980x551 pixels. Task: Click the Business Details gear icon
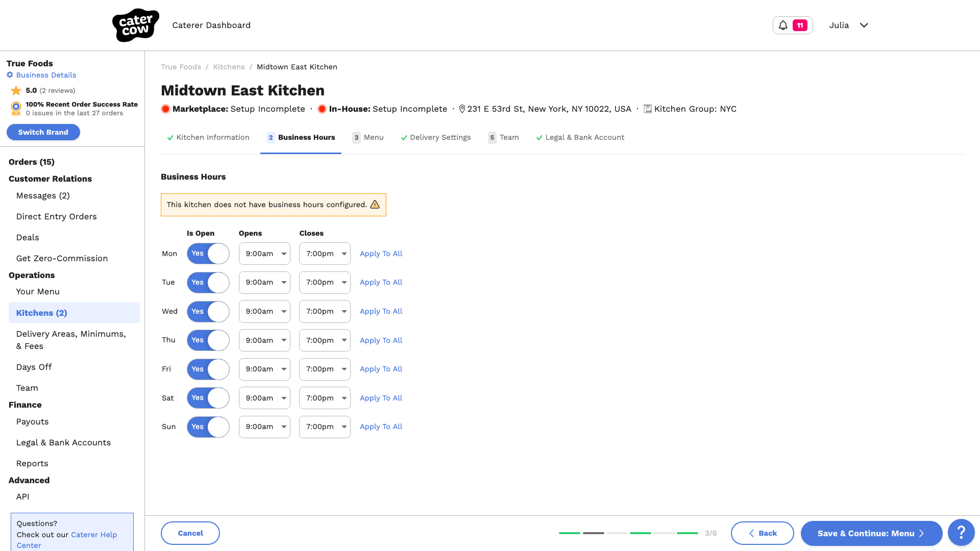tap(10, 75)
